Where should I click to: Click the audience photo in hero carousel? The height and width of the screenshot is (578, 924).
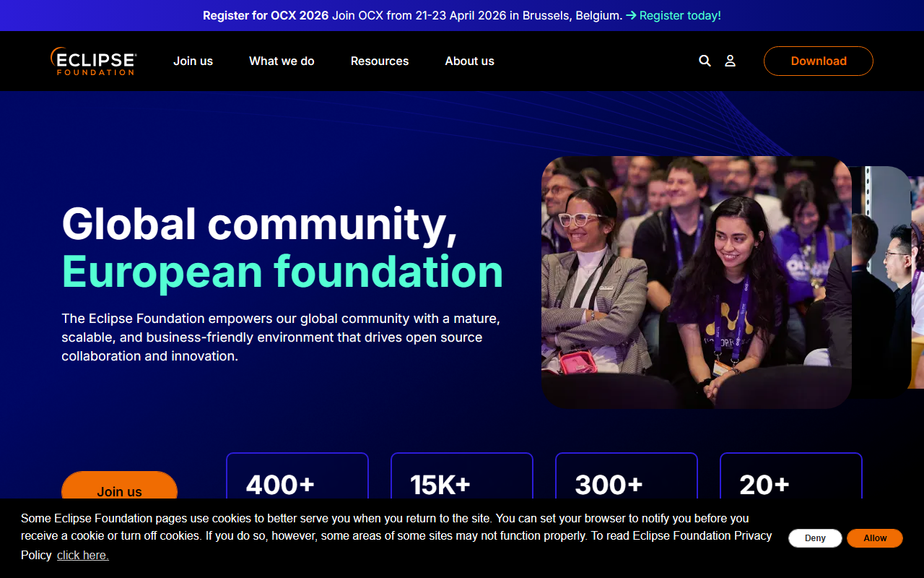click(x=697, y=282)
